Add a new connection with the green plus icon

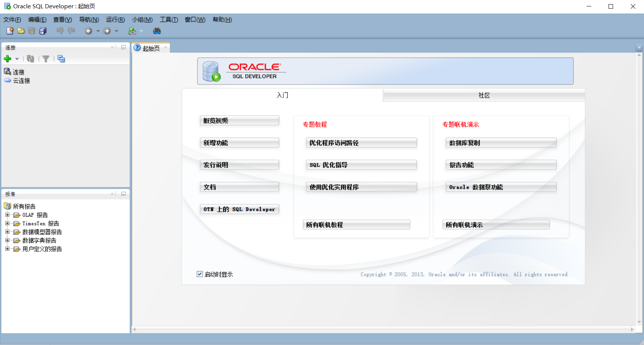(8, 59)
